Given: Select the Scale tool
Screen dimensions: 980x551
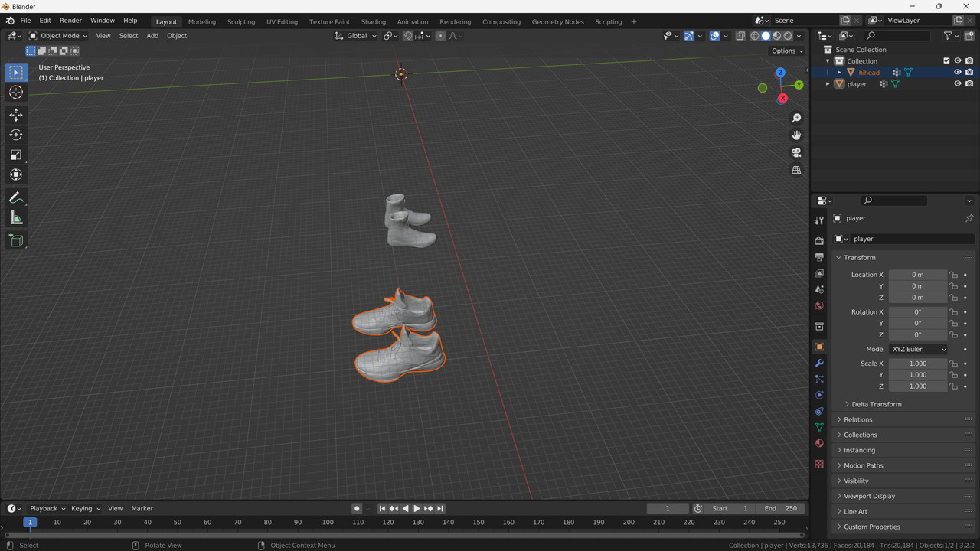Looking at the screenshot, I should [16, 155].
